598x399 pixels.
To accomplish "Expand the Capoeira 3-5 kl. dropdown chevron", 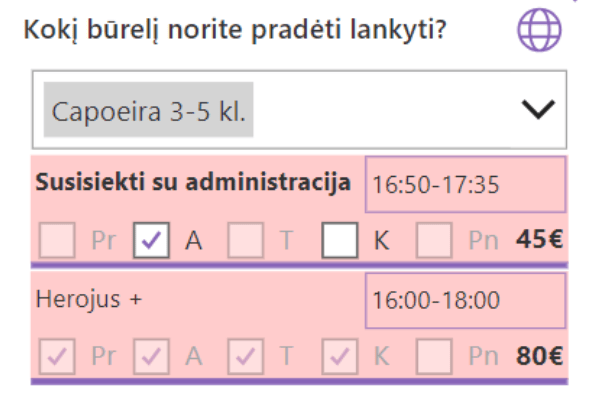I will [x=538, y=109].
